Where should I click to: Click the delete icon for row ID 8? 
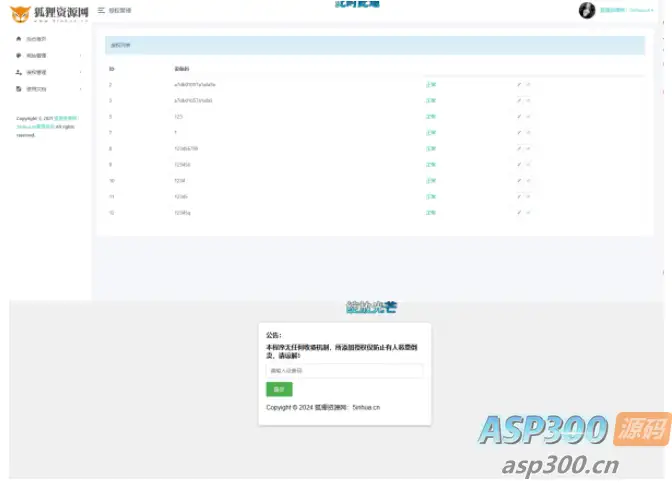pos(528,149)
